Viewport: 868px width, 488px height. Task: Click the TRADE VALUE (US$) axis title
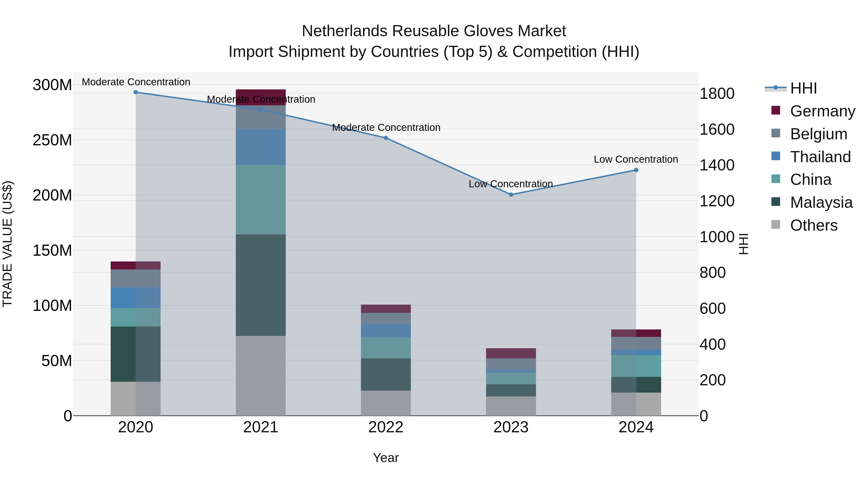(x=7, y=244)
